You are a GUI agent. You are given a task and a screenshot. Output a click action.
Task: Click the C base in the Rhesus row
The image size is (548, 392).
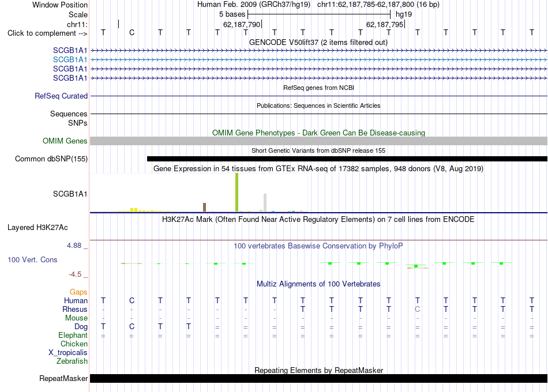(x=417, y=309)
